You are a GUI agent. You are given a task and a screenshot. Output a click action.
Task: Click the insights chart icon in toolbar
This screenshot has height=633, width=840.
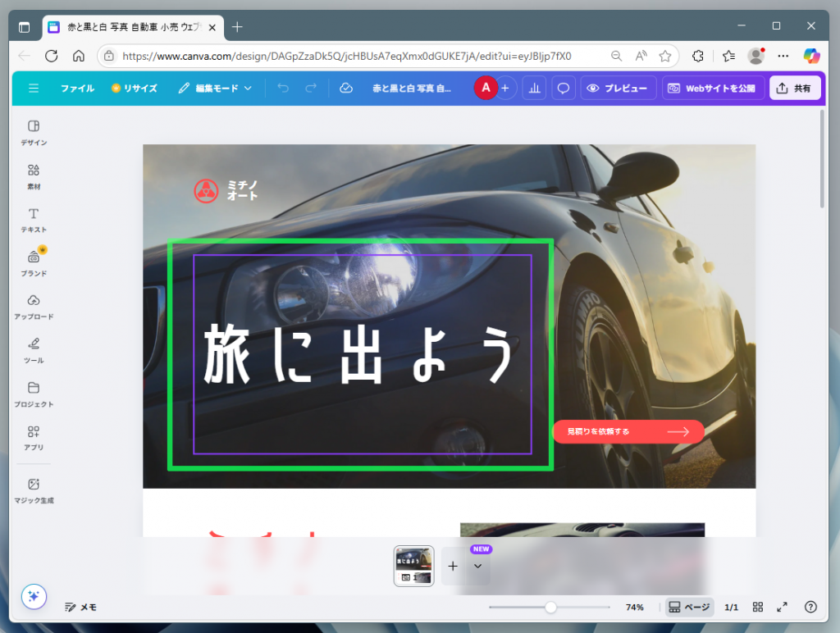tap(534, 88)
